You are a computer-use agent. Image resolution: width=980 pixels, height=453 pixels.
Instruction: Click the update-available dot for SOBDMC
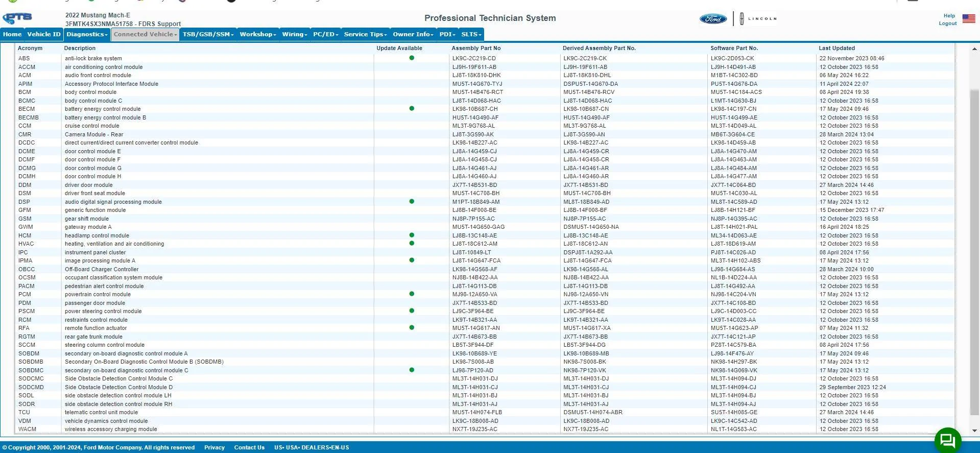(x=412, y=370)
